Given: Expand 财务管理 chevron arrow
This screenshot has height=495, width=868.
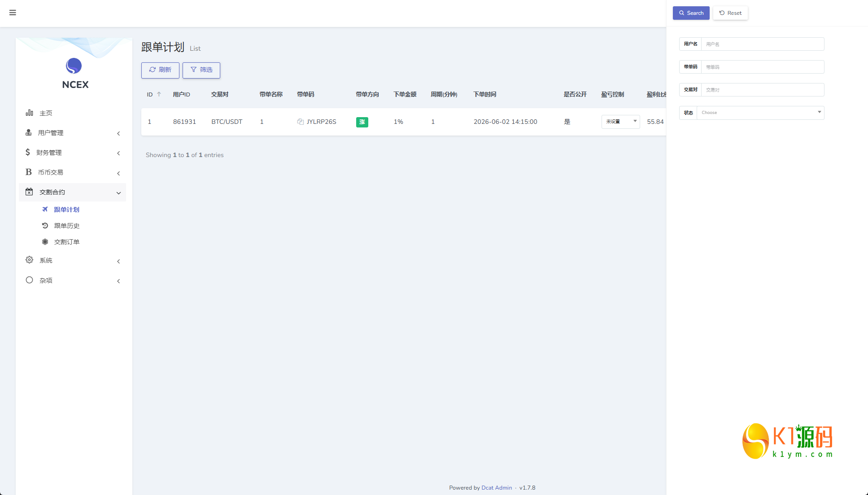Looking at the screenshot, I should coord(118,153).
